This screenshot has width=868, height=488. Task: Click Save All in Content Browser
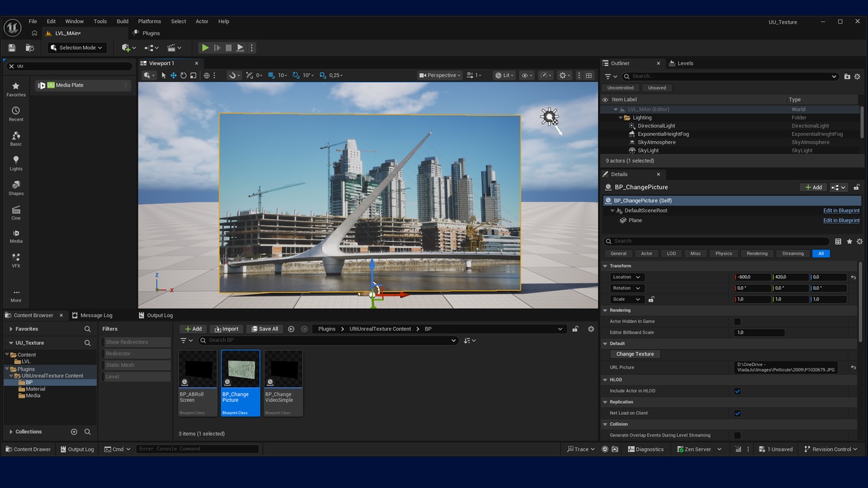point(264,329)
